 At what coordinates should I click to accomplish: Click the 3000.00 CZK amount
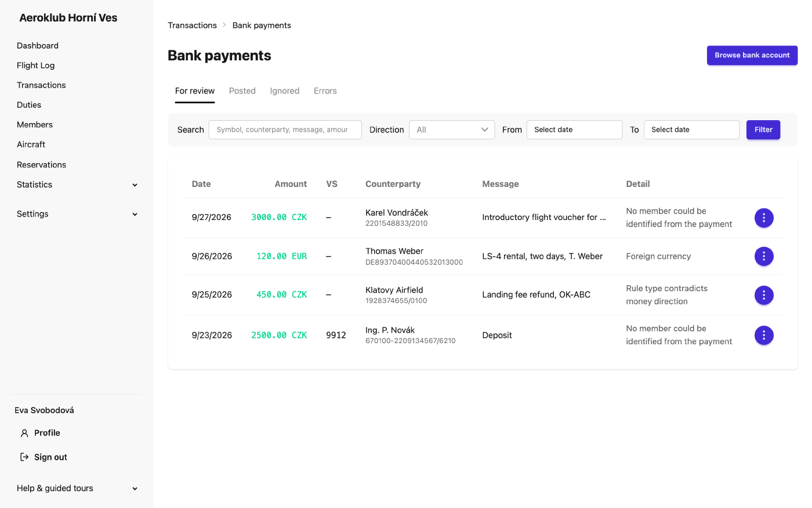(x=279, y=217)
